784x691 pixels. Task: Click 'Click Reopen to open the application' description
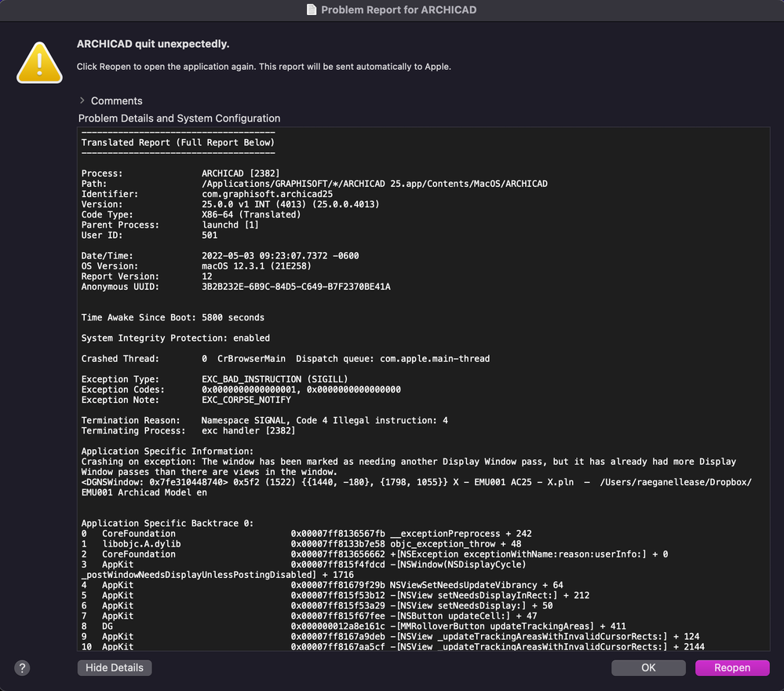pyautogui.click(x=264, y=67)
